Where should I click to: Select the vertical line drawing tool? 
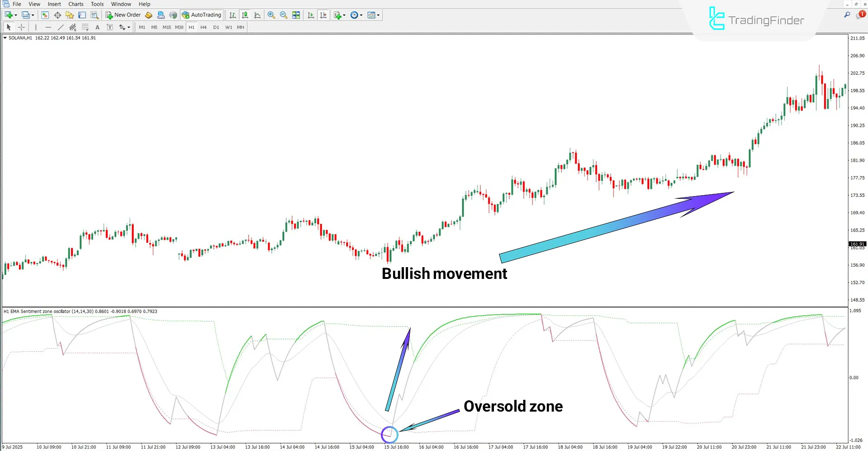[x=36, y=27]
